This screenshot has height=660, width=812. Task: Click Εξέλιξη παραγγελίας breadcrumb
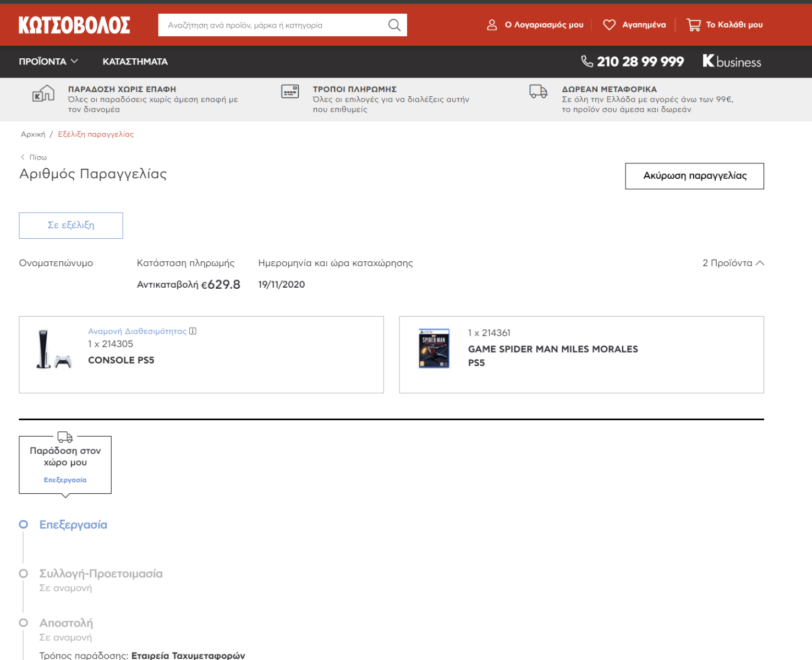click(x=96, y=134)
